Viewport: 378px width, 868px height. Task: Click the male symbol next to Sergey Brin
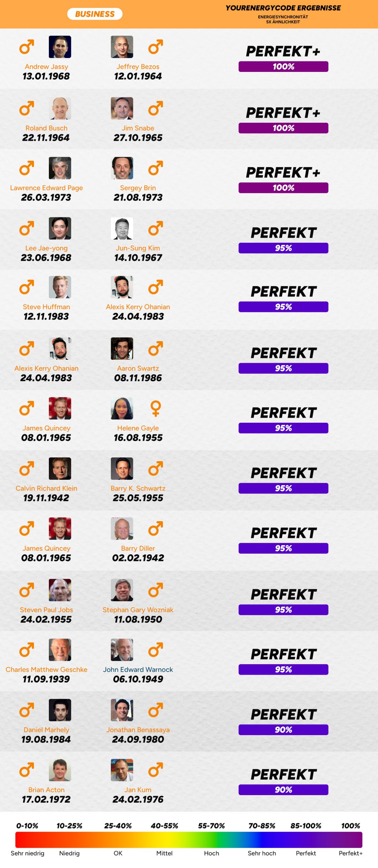(x=155, y=168)
